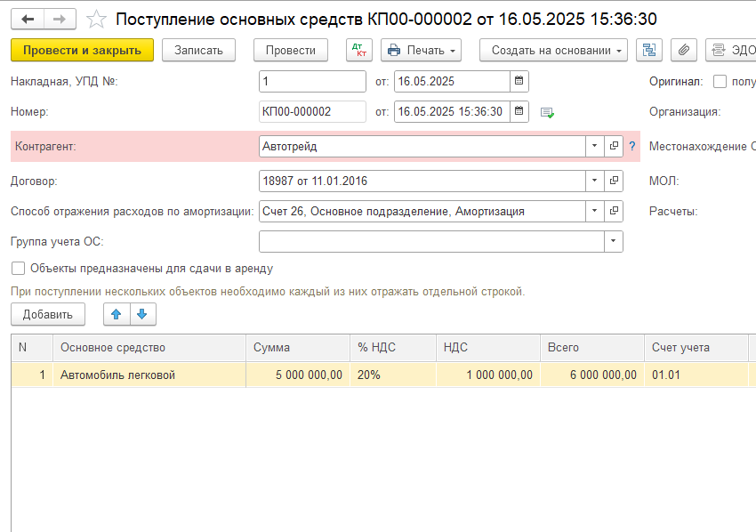
Task: Expand the amortization expense method dropdown
Action: 595,211
